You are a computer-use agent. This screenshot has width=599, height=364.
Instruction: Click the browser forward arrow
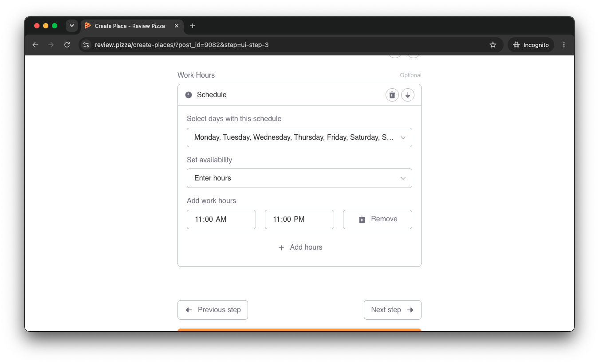51,45
